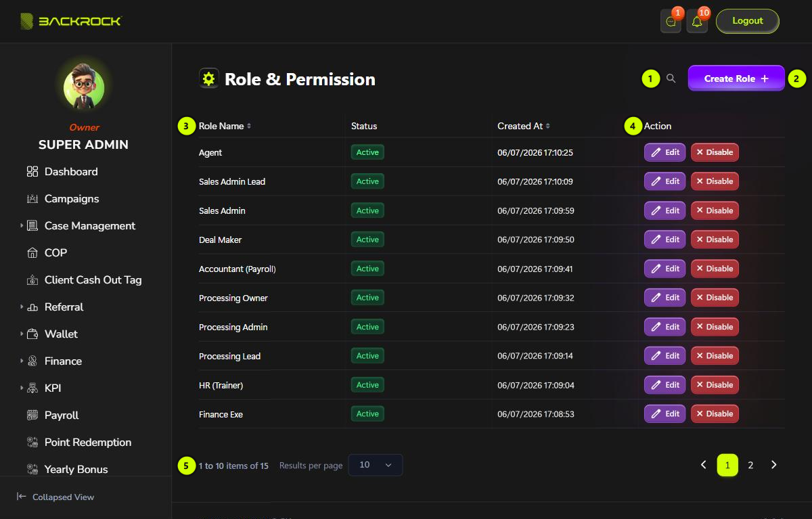Disable the Processing Owner role
The height and width of the screenshot is (519, 812).
pos(715,298)
